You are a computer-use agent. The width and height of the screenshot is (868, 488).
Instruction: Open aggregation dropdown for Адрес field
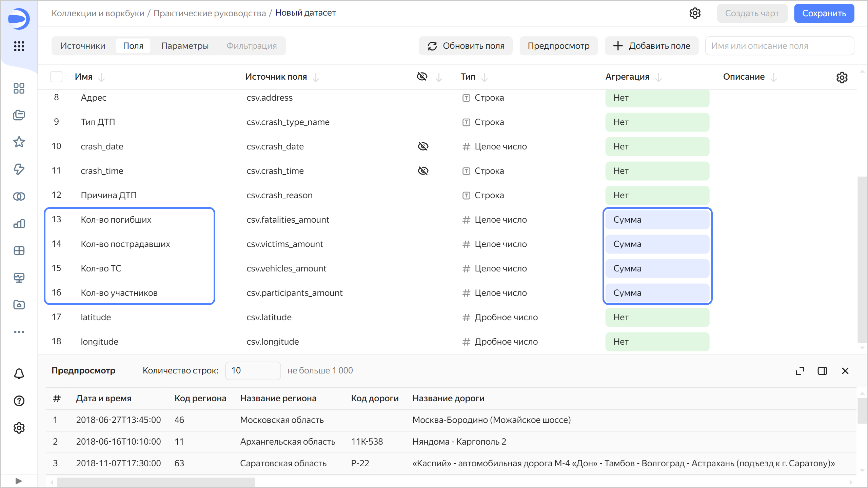[657, 98]
